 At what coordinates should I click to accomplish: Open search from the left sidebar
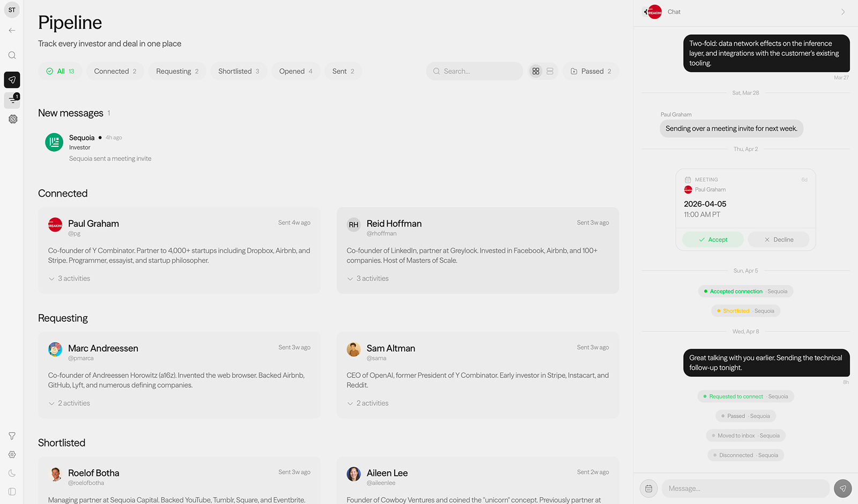pos(12,55)
